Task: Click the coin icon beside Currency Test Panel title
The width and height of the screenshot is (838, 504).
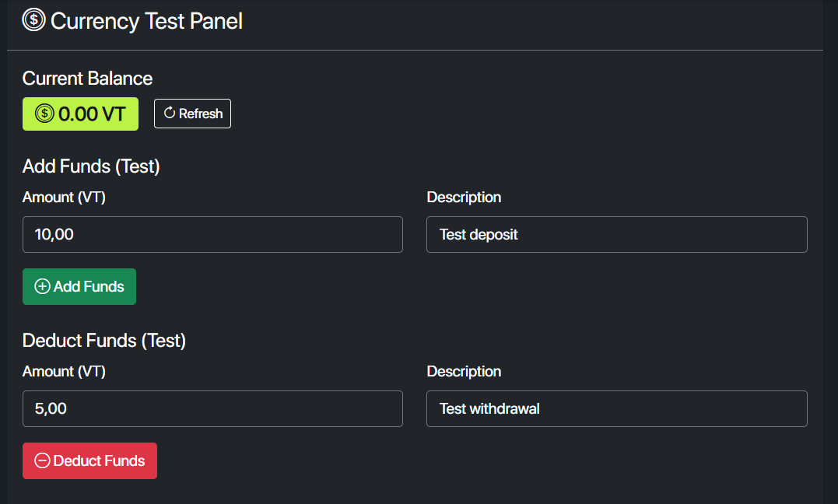Action: pyautogui.click(x=34, y=19)
